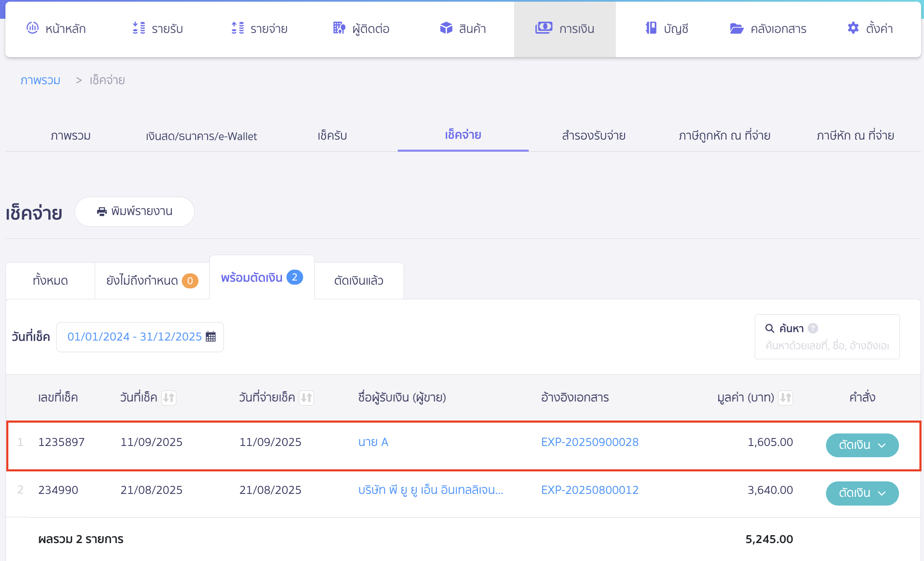924x561 pixels.
Task: Click the magnifier search icon
Action: (x=770, y=328)
